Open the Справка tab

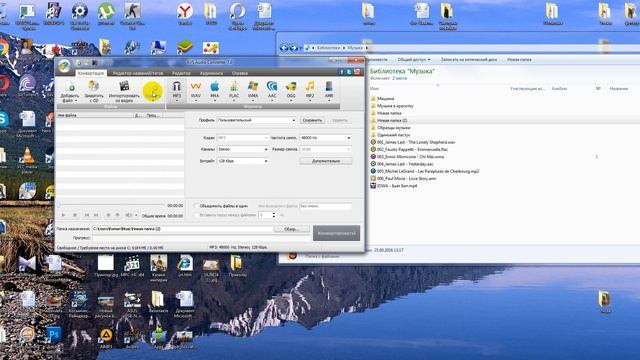[240, 73]
